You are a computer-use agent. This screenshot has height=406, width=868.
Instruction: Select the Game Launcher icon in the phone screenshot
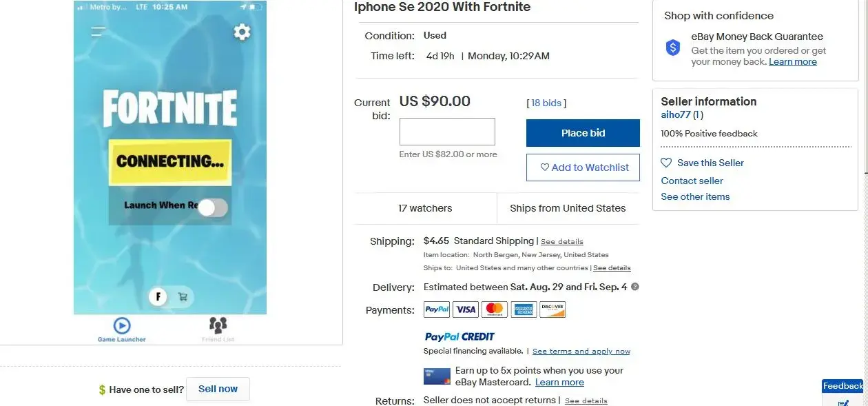pos(121,325)
